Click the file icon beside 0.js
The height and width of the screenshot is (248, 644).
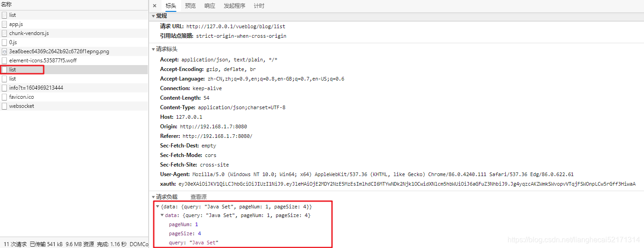pyautogui.click(x=5, y=42)
